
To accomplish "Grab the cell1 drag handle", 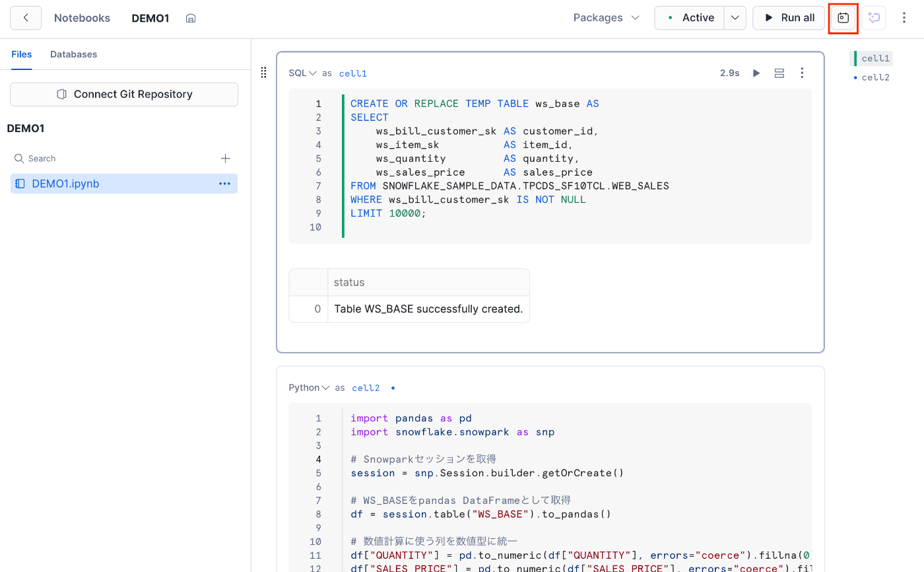I will (x=263, y=73).
